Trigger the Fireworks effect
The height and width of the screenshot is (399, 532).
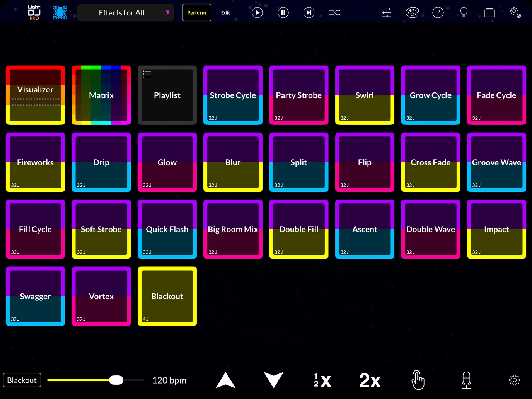tap(36, 162)
